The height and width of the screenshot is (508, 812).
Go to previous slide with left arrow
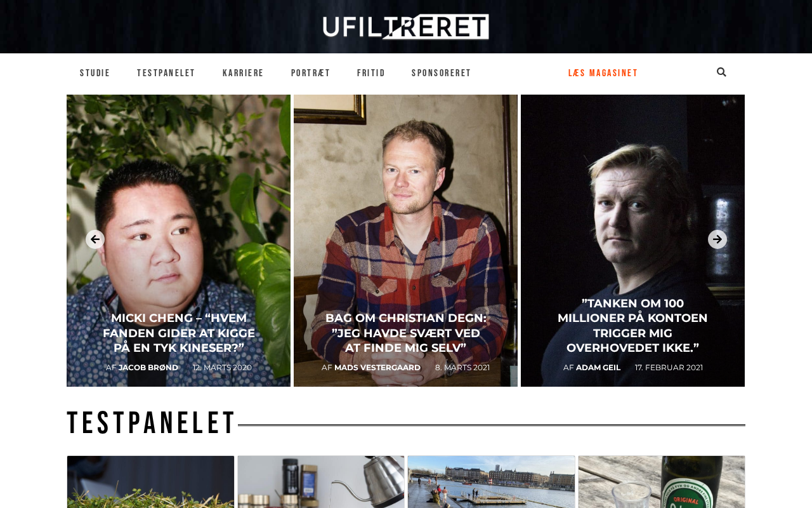(95, 239)
